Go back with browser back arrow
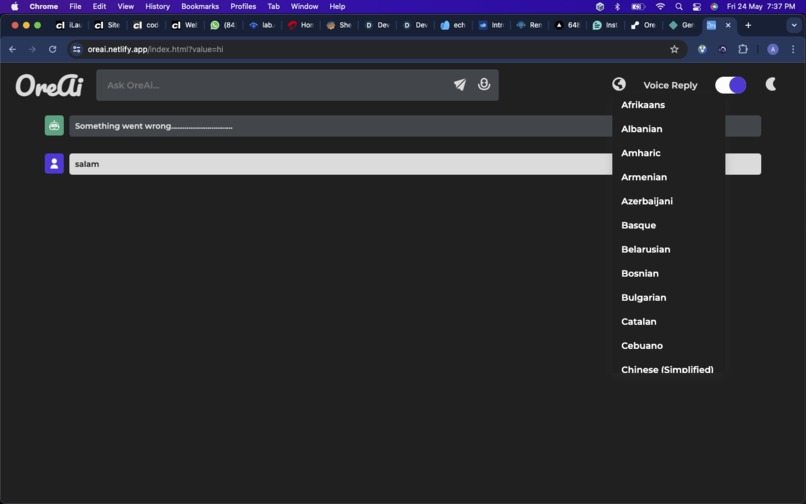This screenshot has height=504, width=806. tap(12, 49)
